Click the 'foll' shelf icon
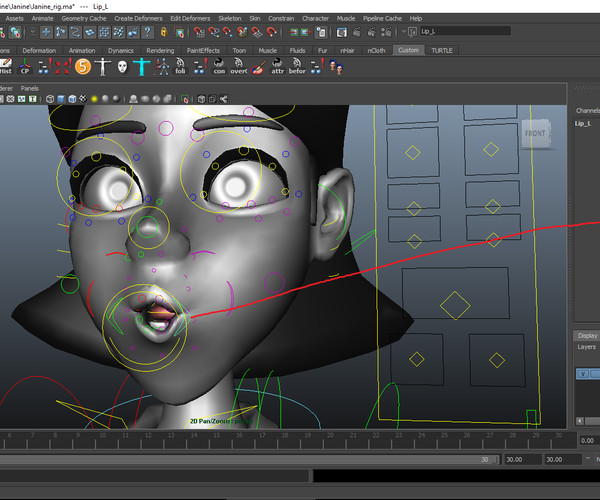This screenshot has height=500, width=600. [x=180, y=67]
